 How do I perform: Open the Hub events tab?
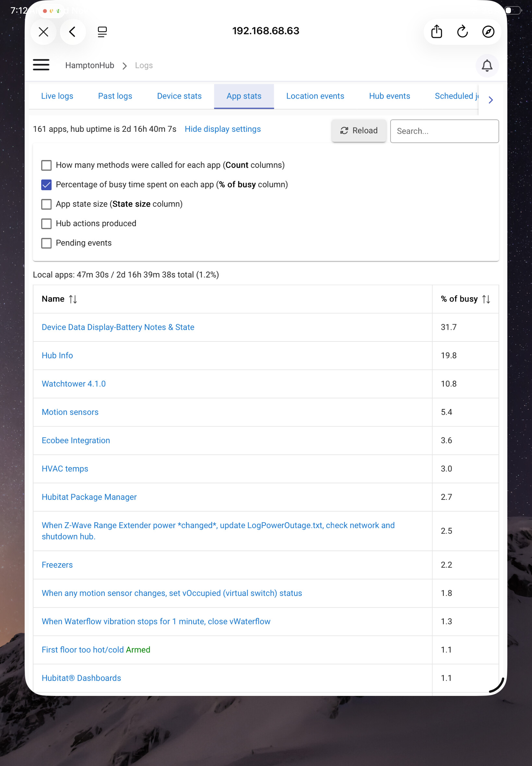[x=389, y=96]
